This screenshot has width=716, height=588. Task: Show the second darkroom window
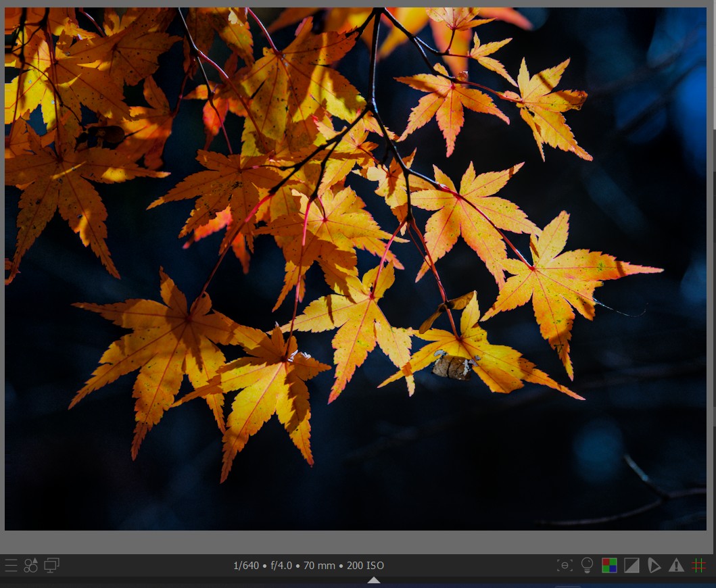(x=51, y=565)
